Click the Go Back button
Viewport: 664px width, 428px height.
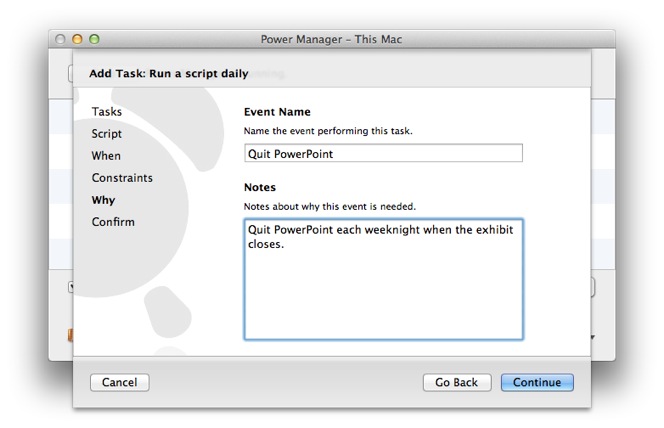pyautogui.click(x=456, y=382)
